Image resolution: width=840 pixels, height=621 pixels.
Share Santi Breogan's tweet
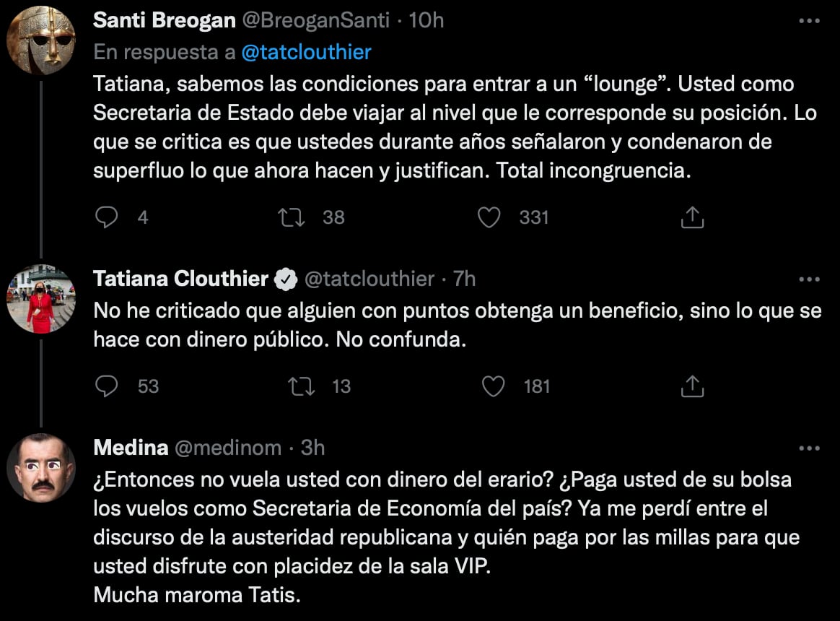pos(692,217)
